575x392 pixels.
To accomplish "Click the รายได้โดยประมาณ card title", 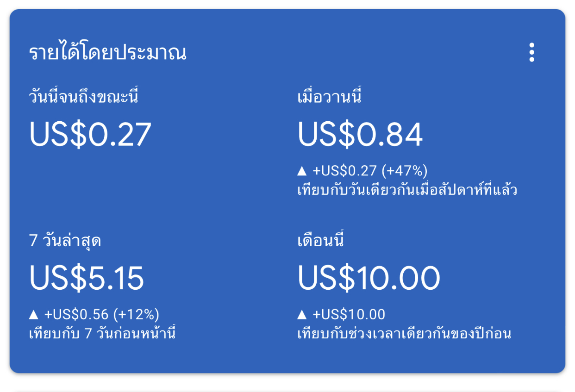I will click(108, 53).
